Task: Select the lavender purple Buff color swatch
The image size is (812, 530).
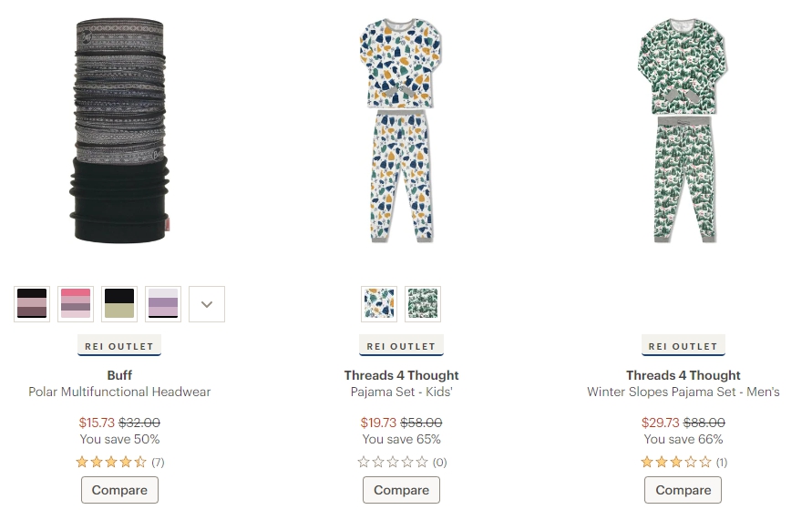Action: click(x=163, y=304)
